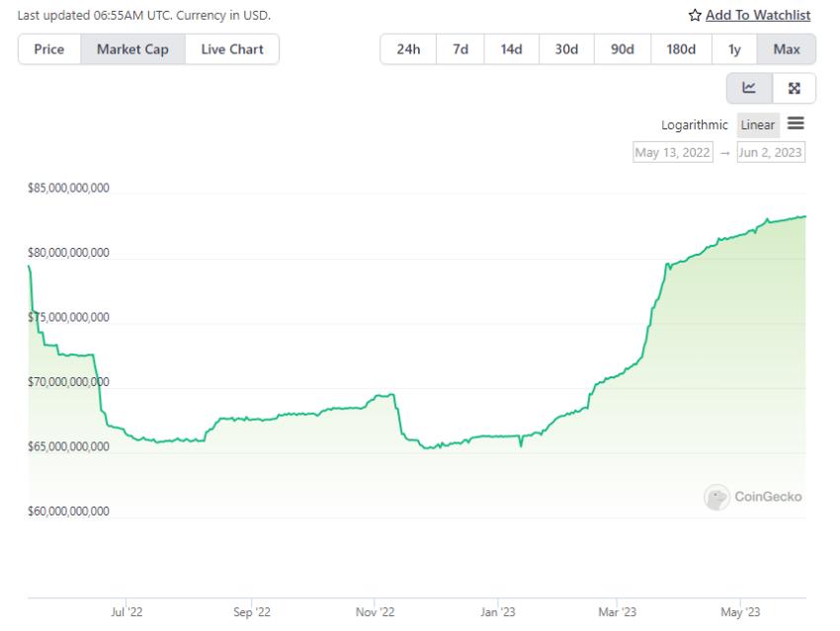Click the CoinGecko logo watermark

(753, 497)
